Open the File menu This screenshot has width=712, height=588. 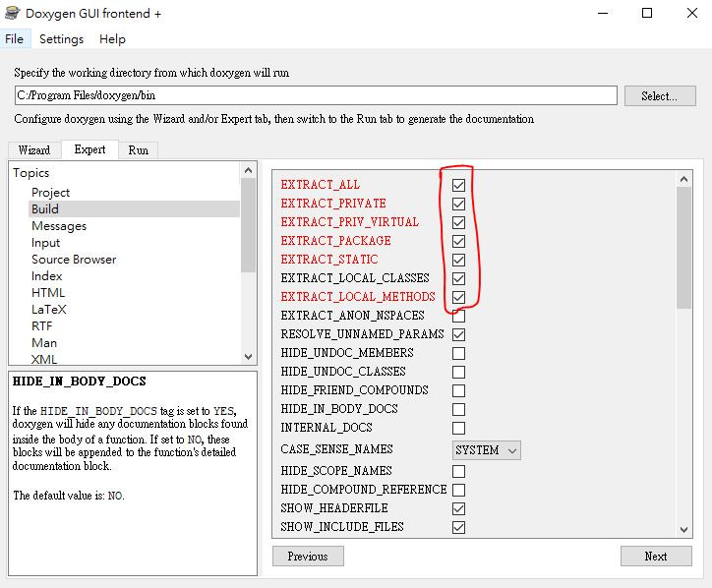point(14,39)
